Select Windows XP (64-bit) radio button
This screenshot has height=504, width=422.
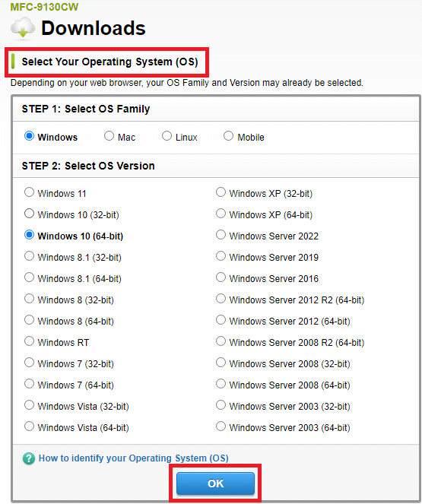tap(221, 214)
